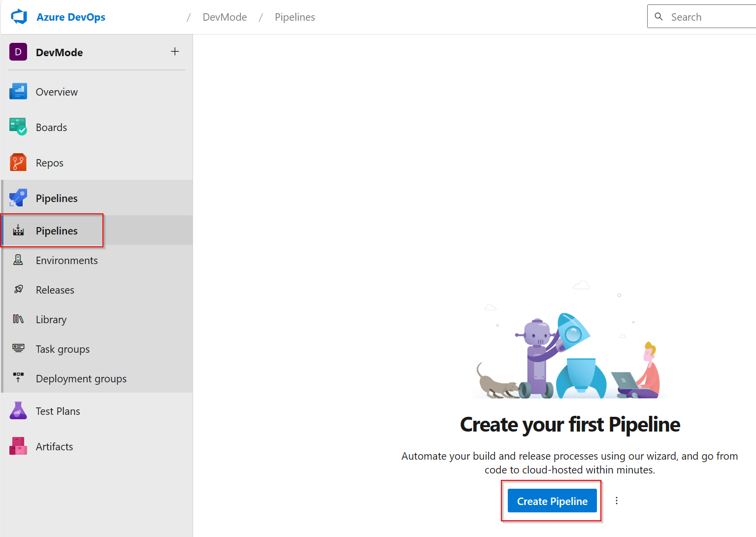Select the DevMode project avatar

[18, 52]
